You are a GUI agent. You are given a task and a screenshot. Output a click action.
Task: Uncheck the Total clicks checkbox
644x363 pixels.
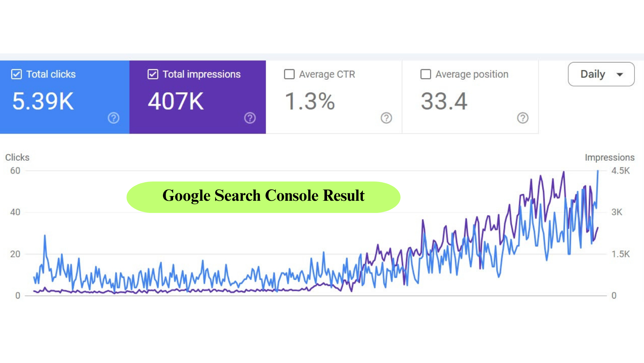(x=16, y=74)
